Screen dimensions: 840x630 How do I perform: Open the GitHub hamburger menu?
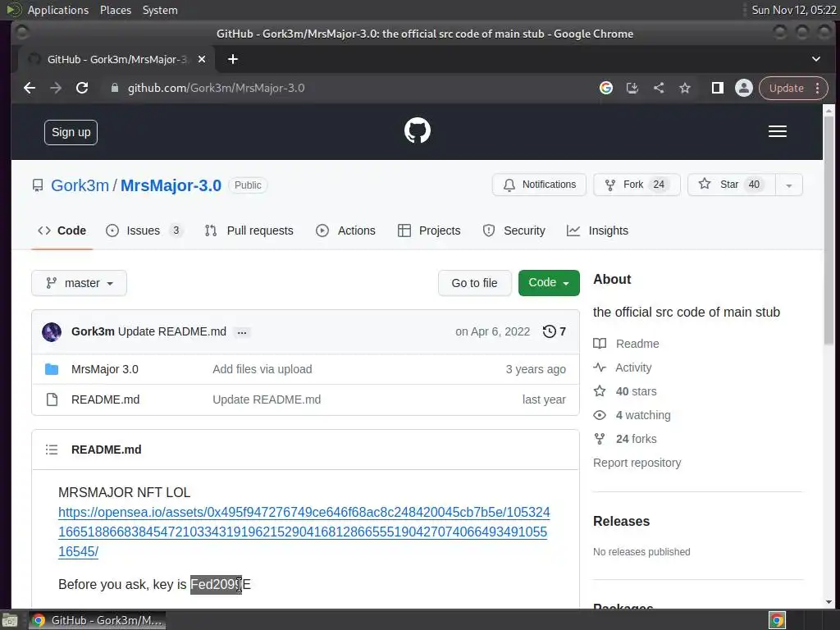778,131
